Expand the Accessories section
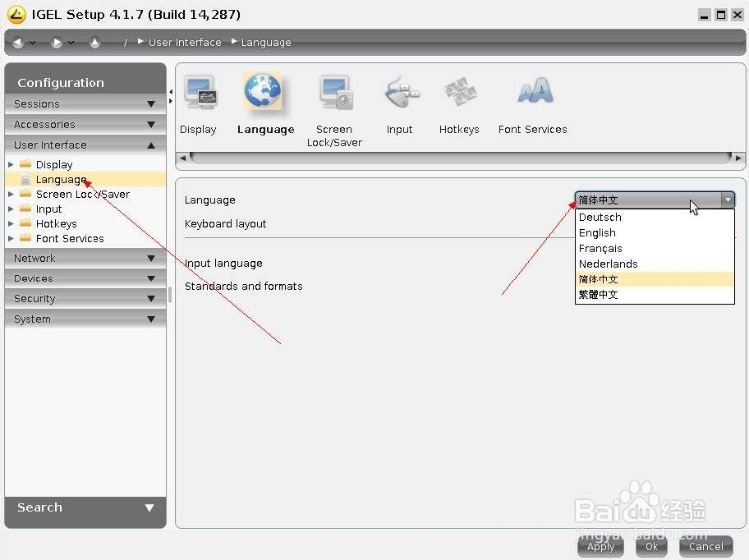Viewport: 749px width, 560px height. coord(85,124)
